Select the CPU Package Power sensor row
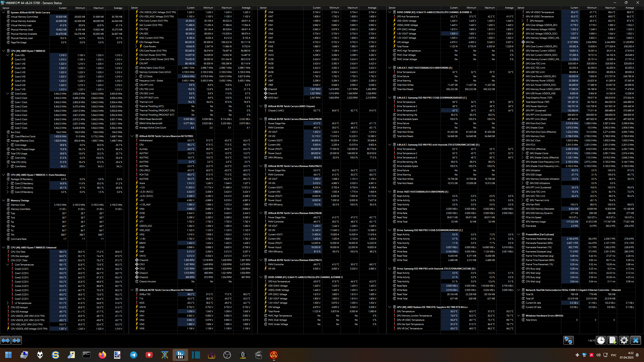The width and height of the screenshot is (644, 362). click(x=149, y=42)
